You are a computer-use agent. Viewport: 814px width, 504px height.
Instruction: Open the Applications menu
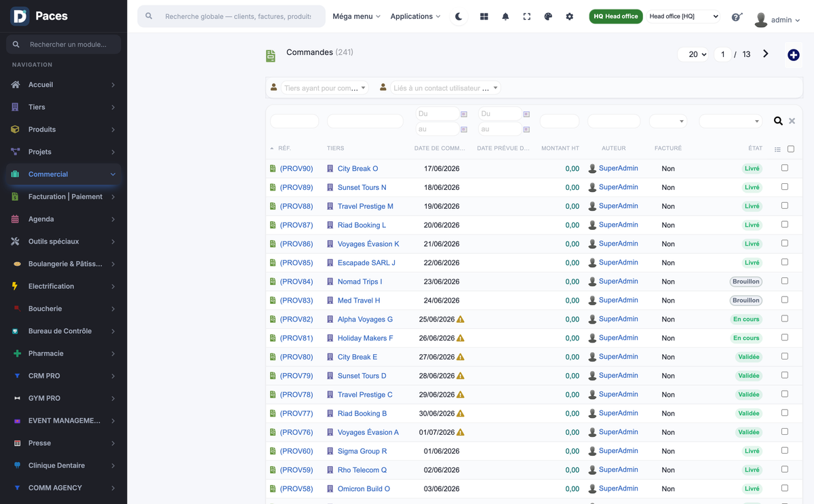415,16
